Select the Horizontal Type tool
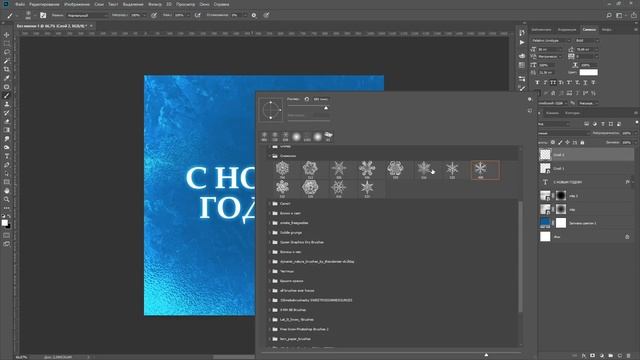The height and width of the screenshot is (360, 640). coord(7,156)
